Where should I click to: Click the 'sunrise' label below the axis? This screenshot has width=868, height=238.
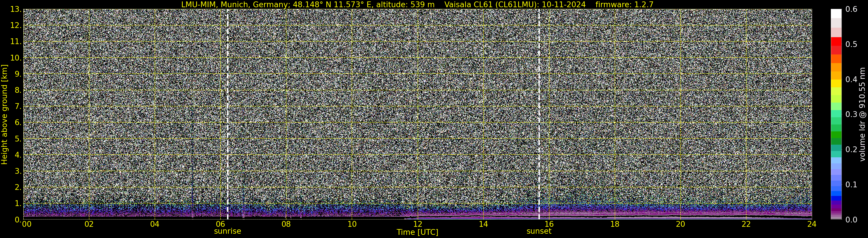pos(228,231)
